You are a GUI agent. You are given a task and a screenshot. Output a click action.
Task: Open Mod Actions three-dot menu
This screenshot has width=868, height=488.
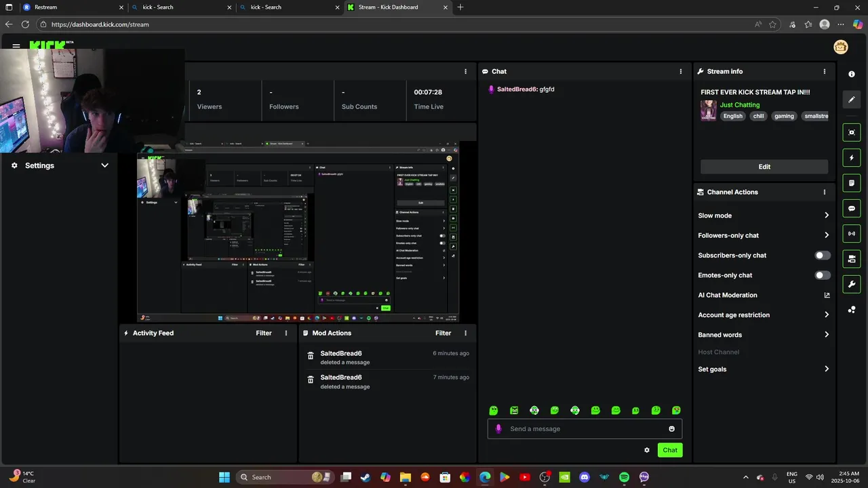tap(465, 333)
